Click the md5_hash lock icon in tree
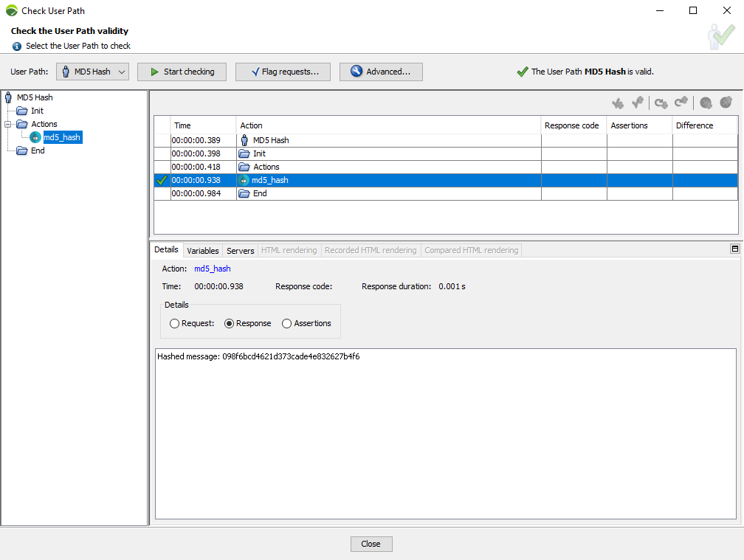 (x=35, y=137)
